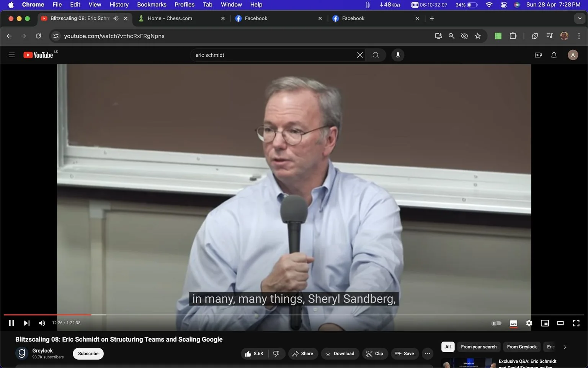Open Exclusive Q&A: Eric Schmidt video
Image resolution: width=588 pixels, height=368 pixels.
pyautogui.click(x=528, y=363)
